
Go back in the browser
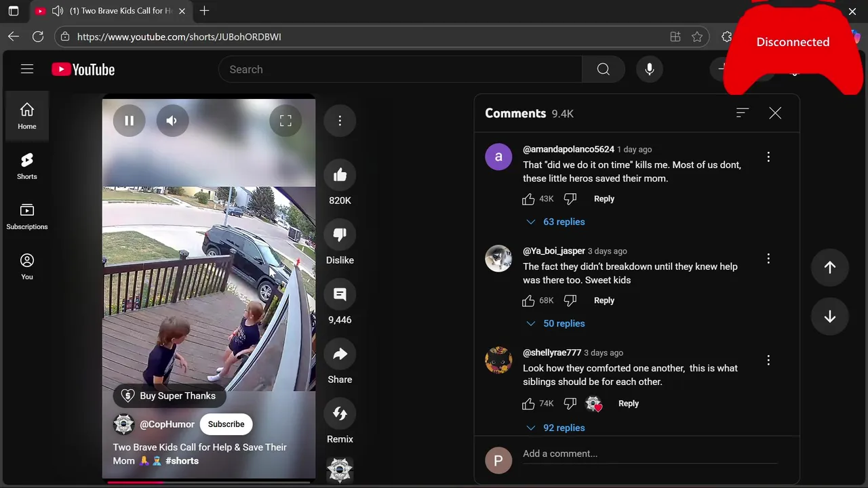tap(14, 37)
